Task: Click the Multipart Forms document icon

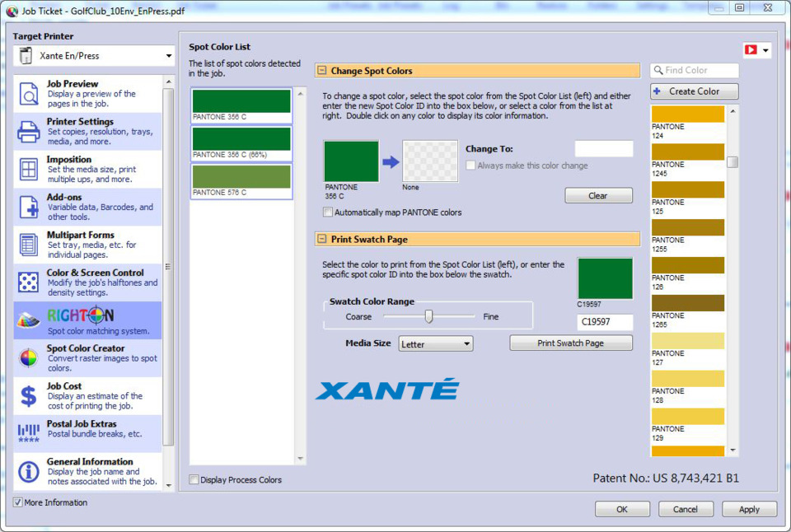Action: click(28, 245)
